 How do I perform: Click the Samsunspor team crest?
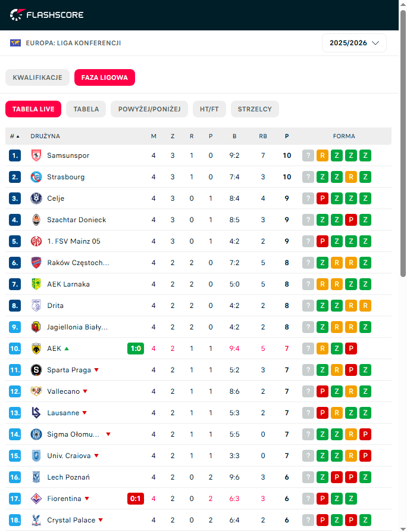click(36, 155)
